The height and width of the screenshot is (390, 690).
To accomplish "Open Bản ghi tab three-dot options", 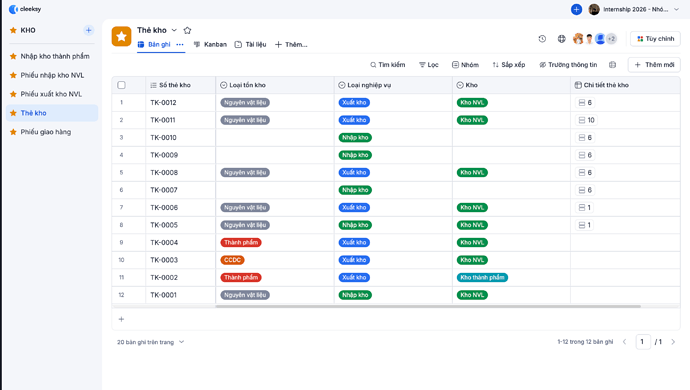I will (x=180, y=44).
